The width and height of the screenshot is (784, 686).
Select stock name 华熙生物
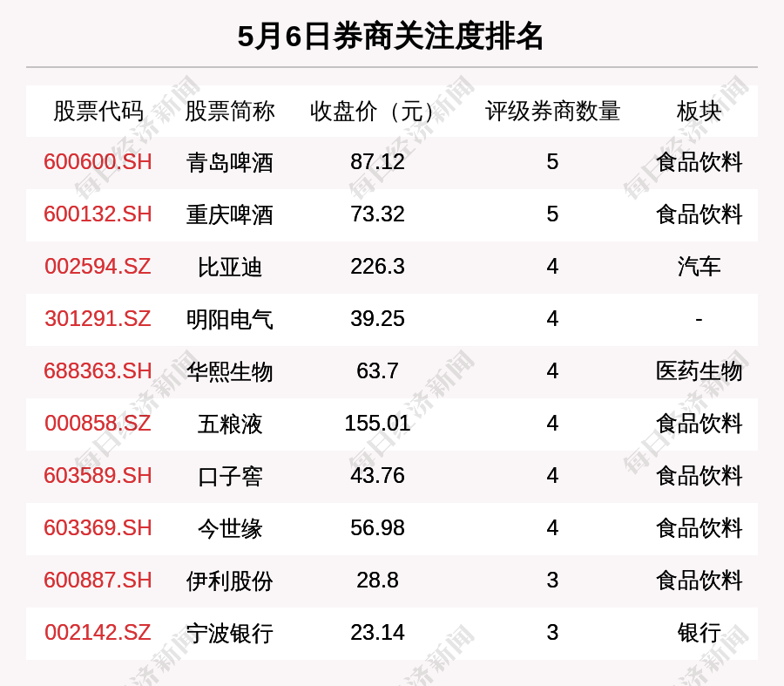point(229,372)
